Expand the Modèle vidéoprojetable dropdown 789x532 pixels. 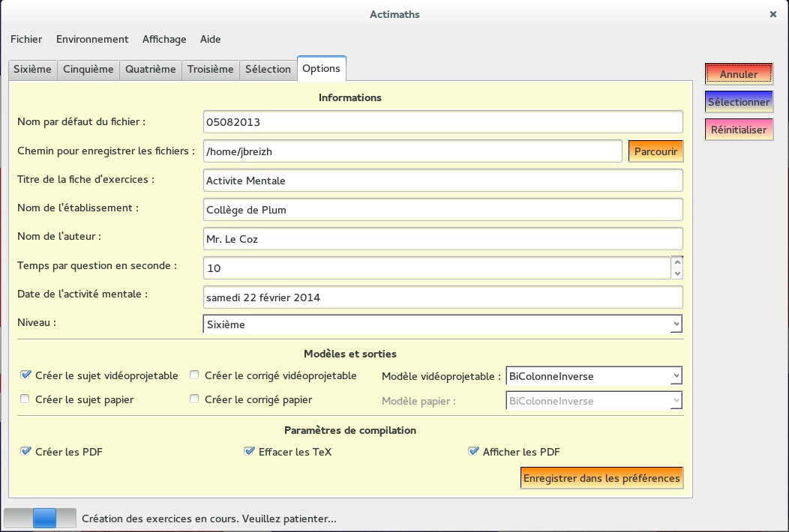click(x=594, y=376)
